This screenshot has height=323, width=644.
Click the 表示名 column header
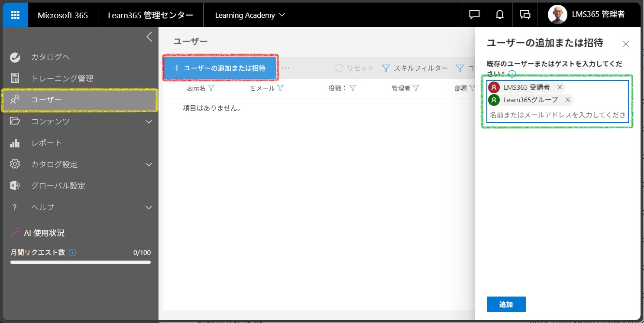pyautogui.click(x=196, y=88)
